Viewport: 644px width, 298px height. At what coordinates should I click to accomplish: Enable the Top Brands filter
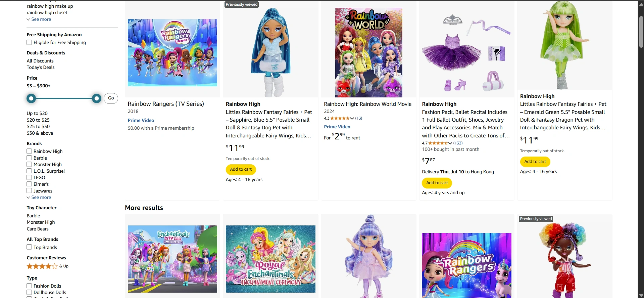click(x=29, y=247)
